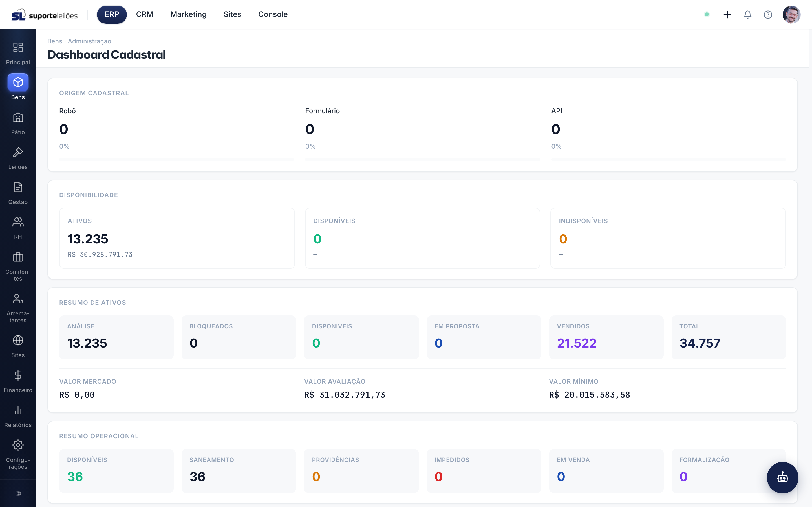Click the plus add button in header
Viewport: 812px width, 507px height.
coord(727,14)
